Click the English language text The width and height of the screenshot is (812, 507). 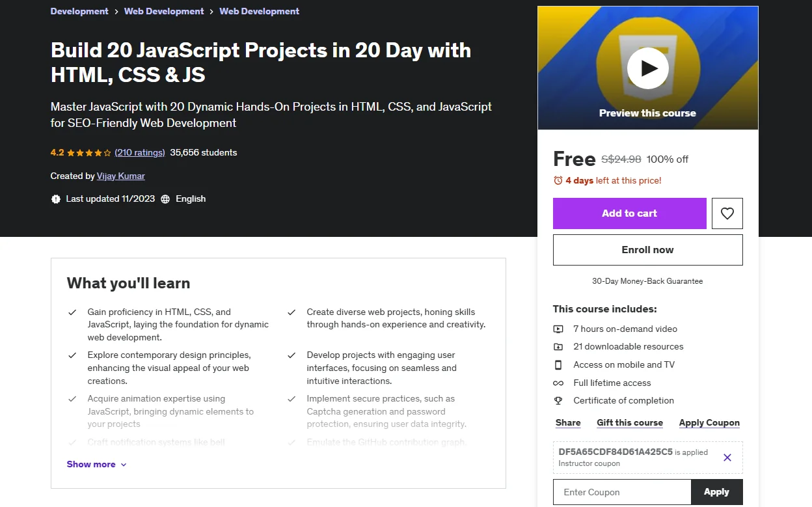click(191, 199)
